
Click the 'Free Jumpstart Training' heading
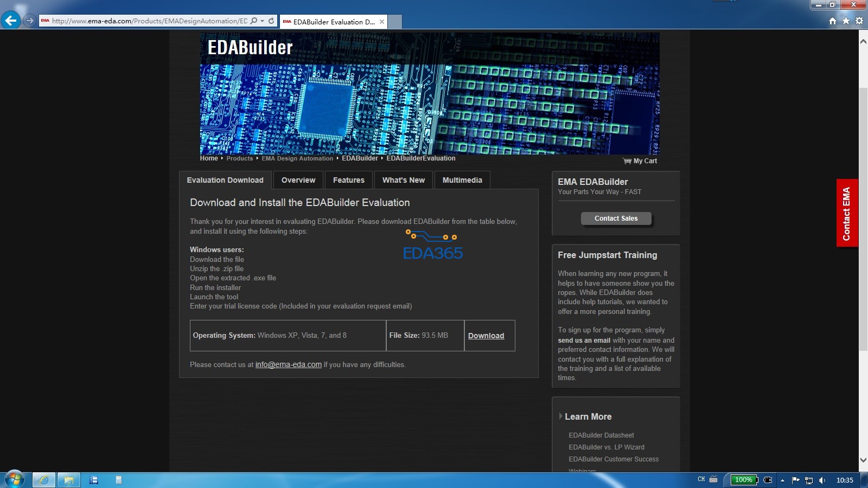pyautogui.click(x=608, y=255)
